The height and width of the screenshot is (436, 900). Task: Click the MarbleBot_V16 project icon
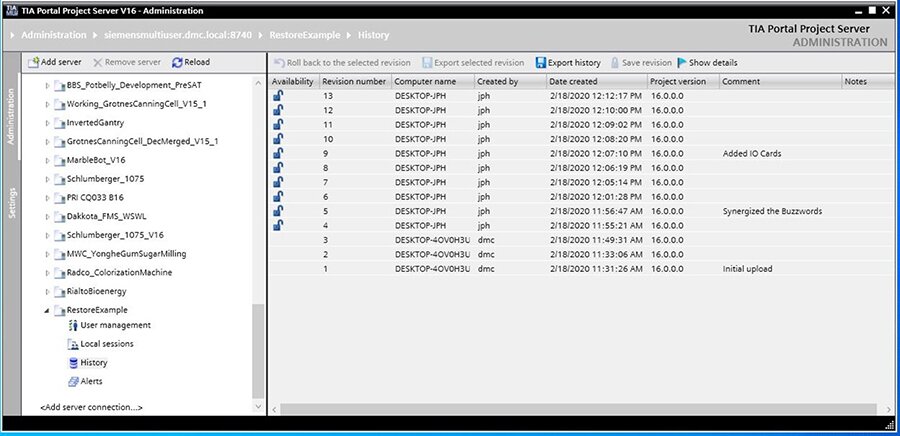point(59,161)
